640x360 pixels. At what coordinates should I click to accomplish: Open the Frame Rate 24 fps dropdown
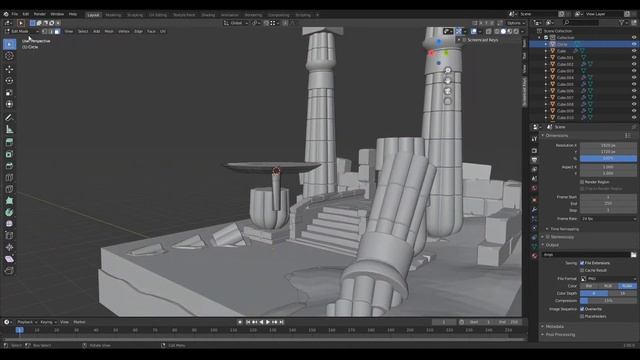pos(608,219)
